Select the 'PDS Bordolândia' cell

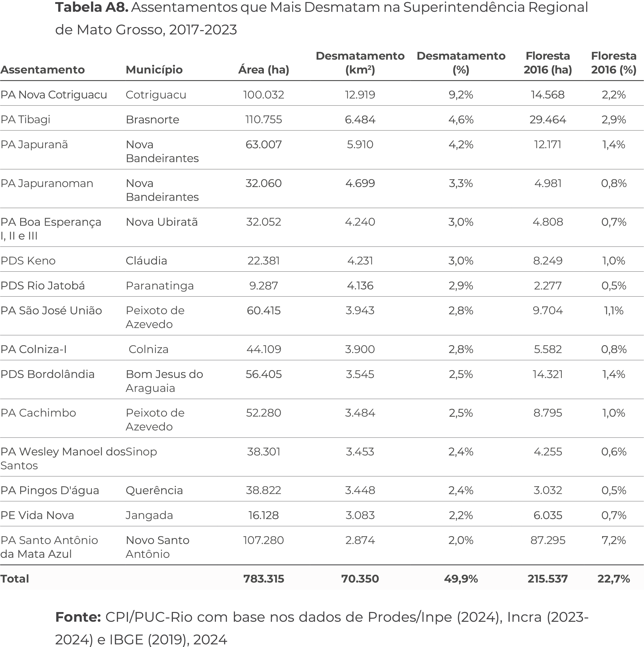[47, 374]
